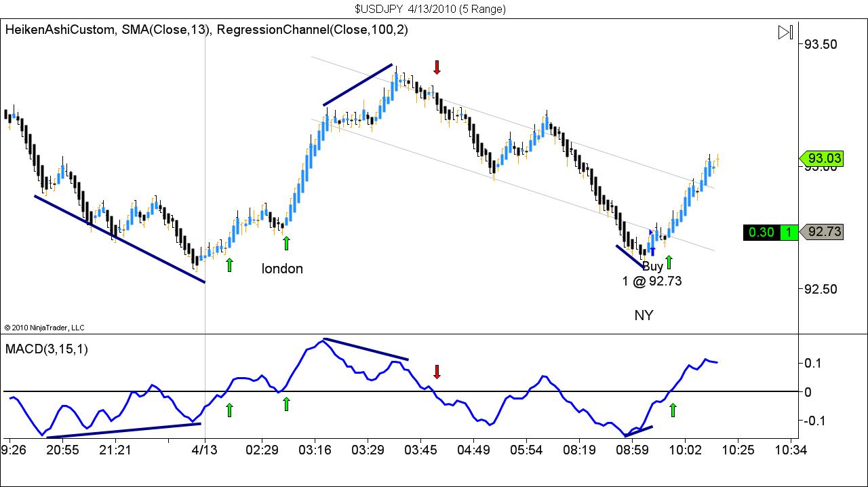Viewport: 868px width, 487px height.
Task: Click the HeikenAshiCustom indicator label
Action: tap(60, 30)
